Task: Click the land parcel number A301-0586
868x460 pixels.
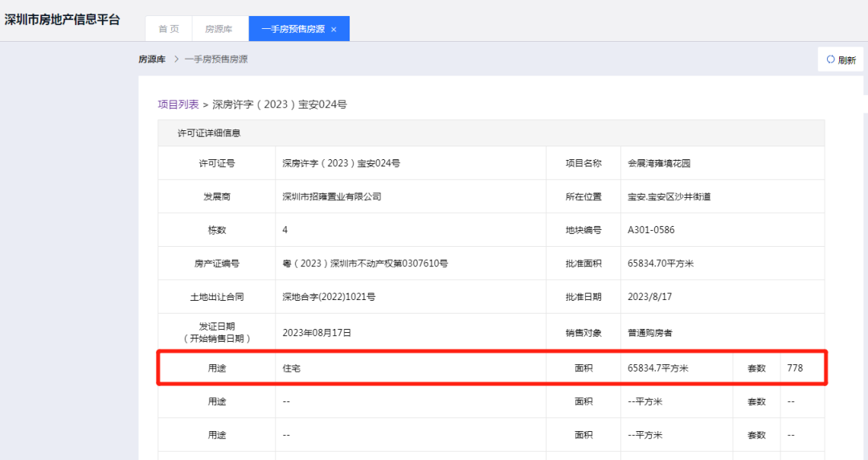Action: [x=651, y=230]
